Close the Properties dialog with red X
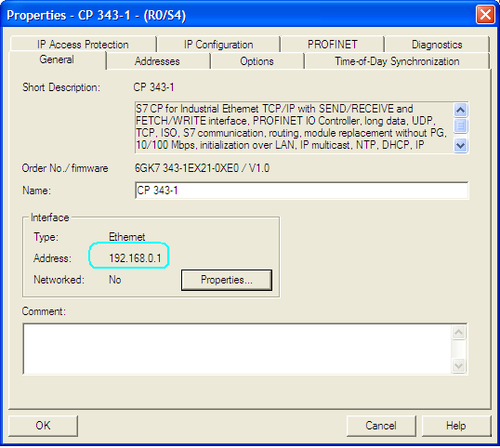Image resolution: width=500 pixels, height=448 pixels. click(485, 15)
